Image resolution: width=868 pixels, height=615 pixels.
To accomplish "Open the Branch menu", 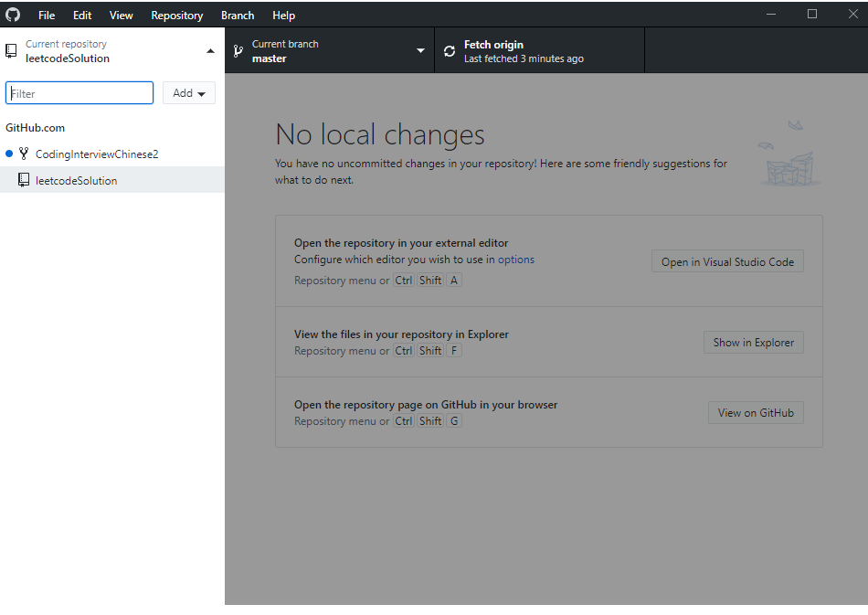I will (x=238, y=15).
